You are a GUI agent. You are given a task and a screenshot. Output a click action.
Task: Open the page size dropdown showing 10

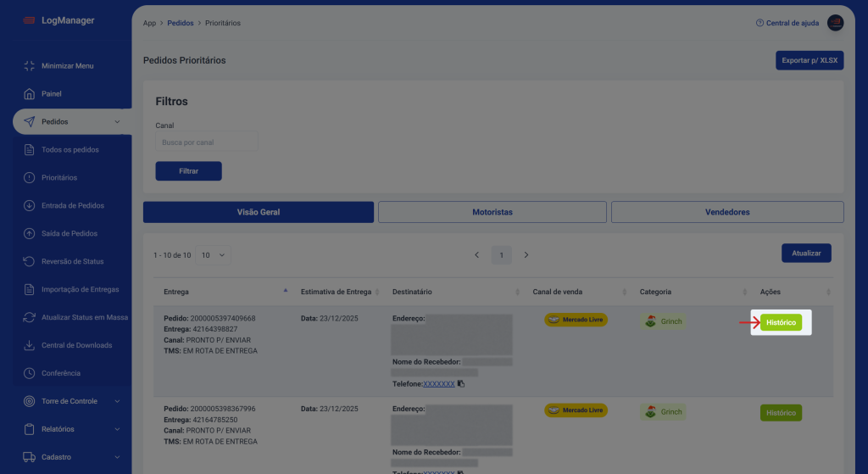click(x=213, y=255)
